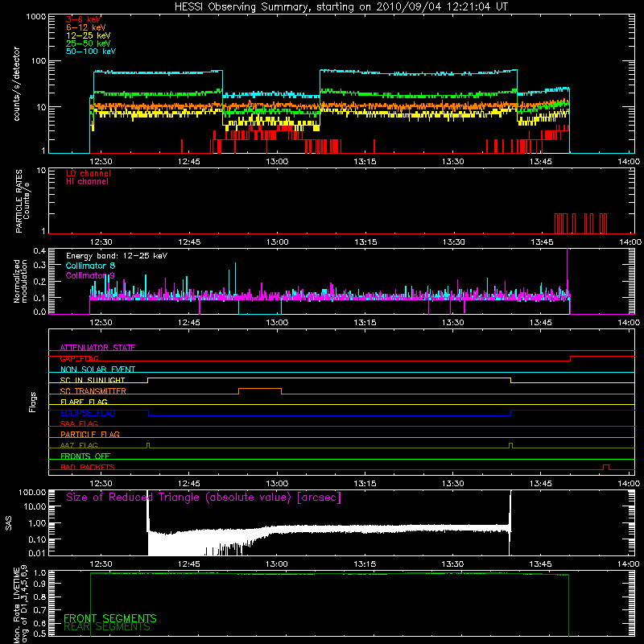Select the '25-50 keV' legend entry
This screenshot has width=644, height=644.
89,43
